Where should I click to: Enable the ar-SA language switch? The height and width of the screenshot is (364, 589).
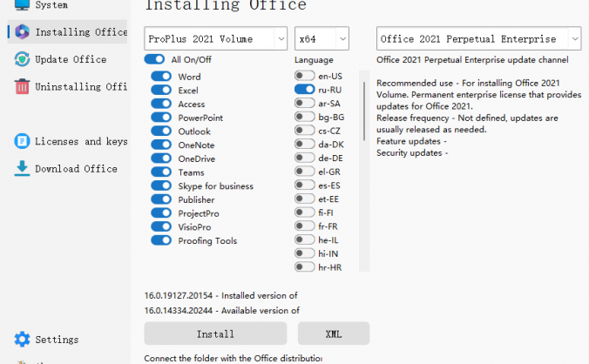pyautogui.click(x=305, y=103)
